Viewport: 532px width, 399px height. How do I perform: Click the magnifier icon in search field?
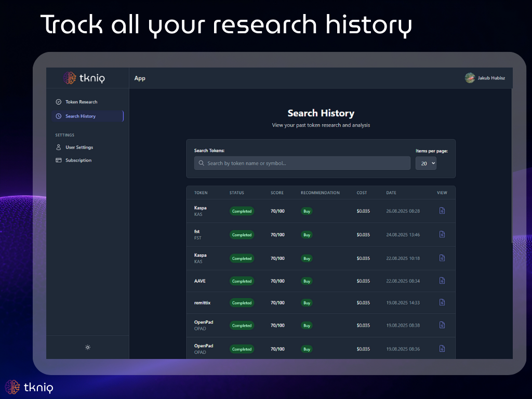tap(201, 163)
